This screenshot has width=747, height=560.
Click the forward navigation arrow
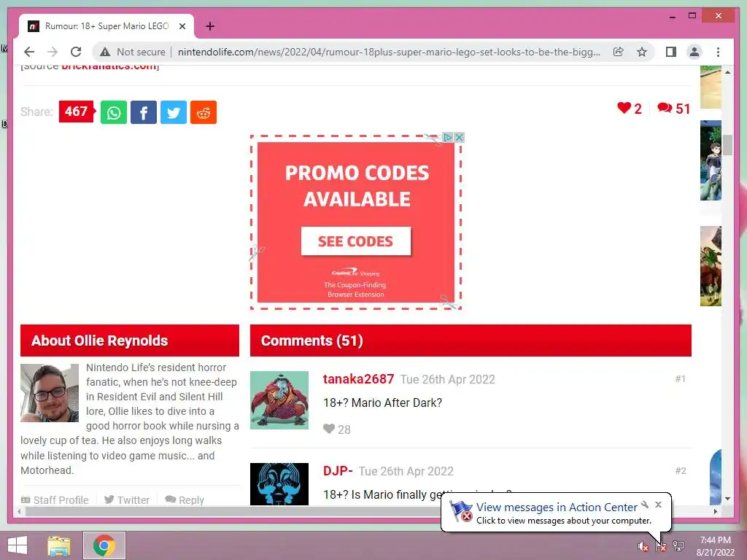[x=53, y=52]
